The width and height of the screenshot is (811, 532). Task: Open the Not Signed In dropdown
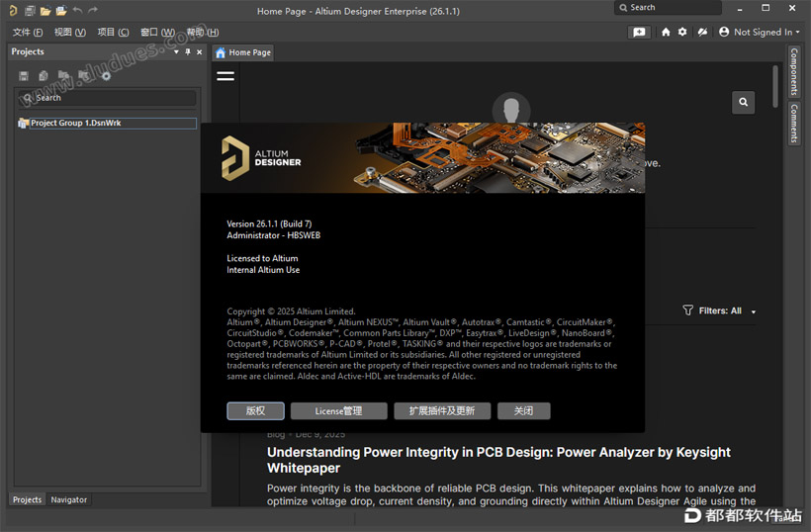pos(766,32)
